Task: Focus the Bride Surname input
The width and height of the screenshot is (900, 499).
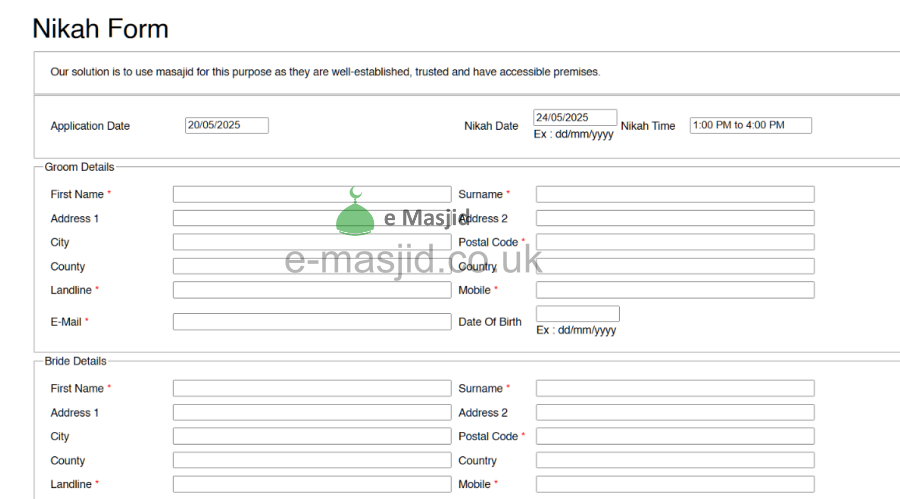Action: [x=675, y=388]
